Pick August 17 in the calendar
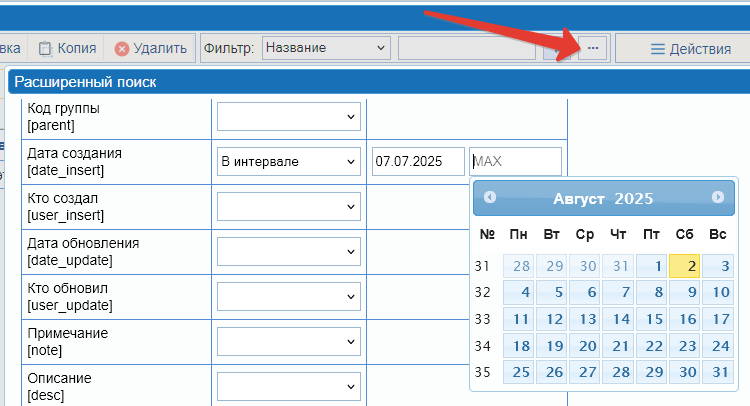Screen dimensions: 750x406 tap(718, 319)
